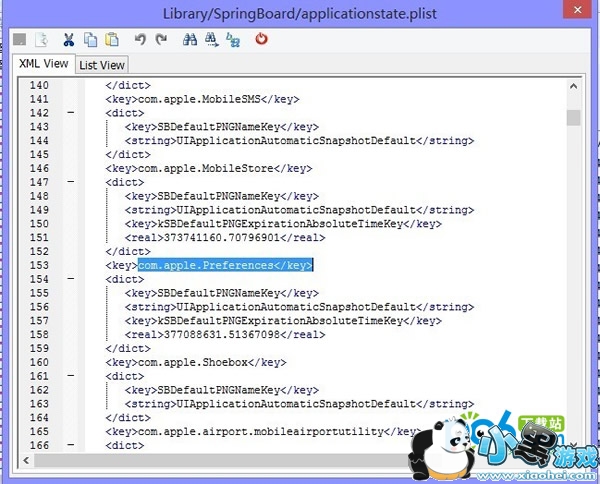Click real value 373741160.70796901
The height and width of the screenshot is (484, 600).
(x=222, y=238)
